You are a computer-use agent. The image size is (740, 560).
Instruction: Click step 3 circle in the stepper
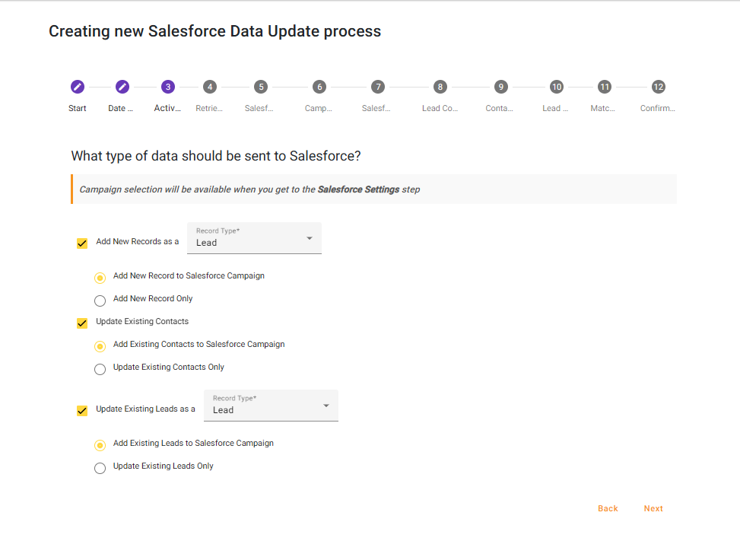pyautogui.click(x=168, y=87)
